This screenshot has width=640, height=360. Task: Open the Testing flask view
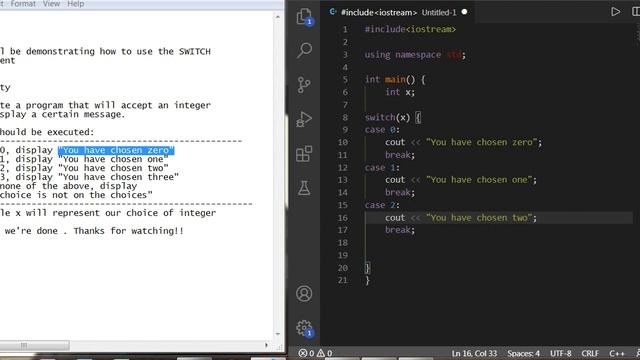(x=304, y=188)
